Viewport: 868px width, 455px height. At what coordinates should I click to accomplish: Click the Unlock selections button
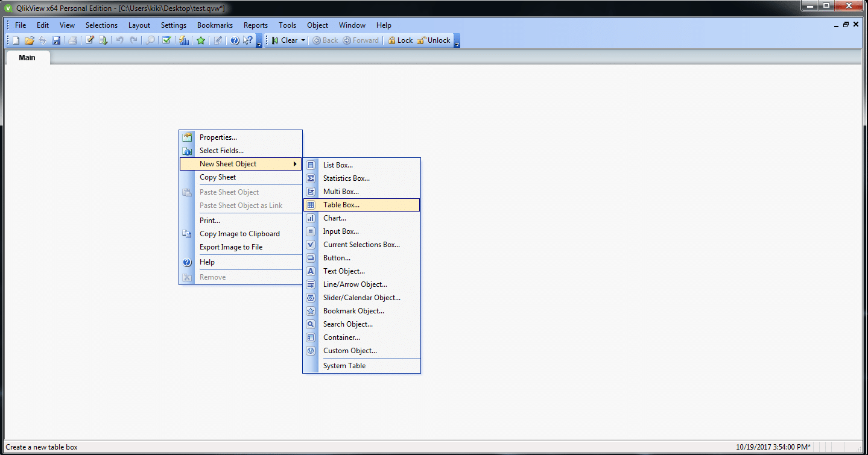pos(434,40)
